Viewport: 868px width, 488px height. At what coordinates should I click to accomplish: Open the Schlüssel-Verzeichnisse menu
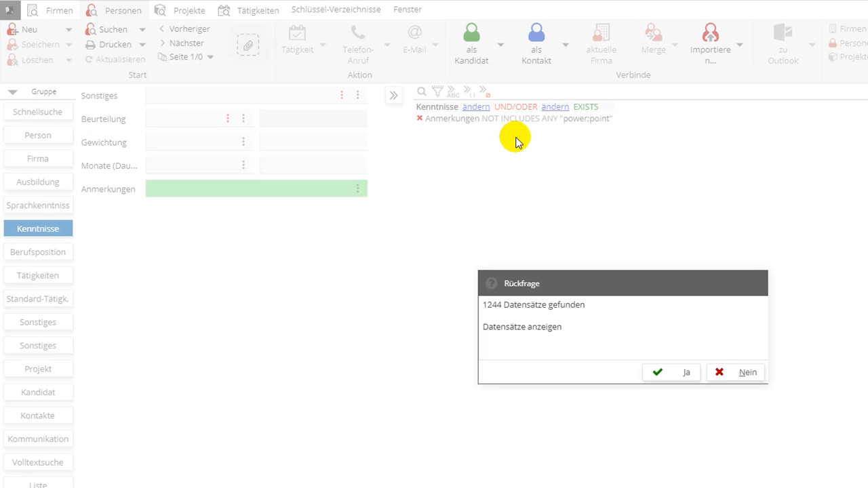coord(336,9)
